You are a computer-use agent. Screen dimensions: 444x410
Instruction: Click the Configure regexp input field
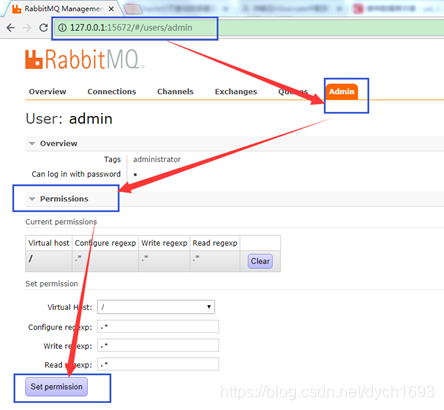pos(158,327)
